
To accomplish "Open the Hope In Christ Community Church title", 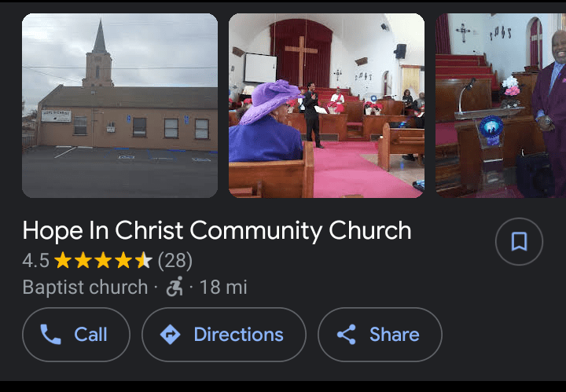I will click(x=217, y=230).
